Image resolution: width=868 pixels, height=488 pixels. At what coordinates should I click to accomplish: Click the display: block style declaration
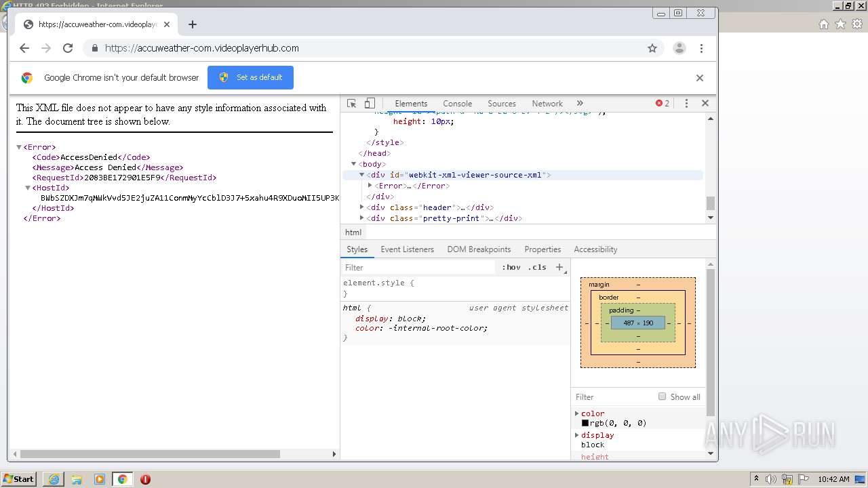coord(390,319)
